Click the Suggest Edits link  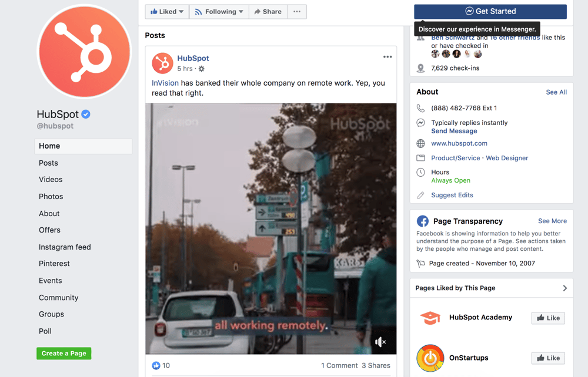tap(452, 195)
